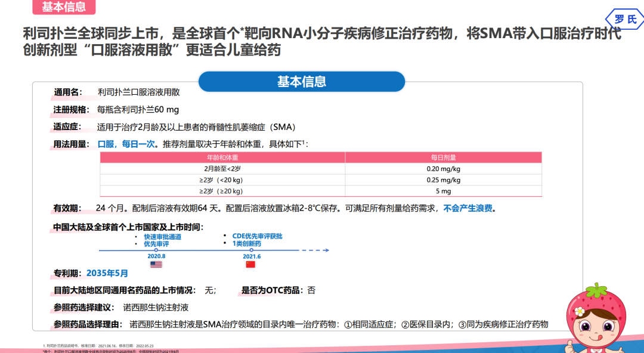Click the table cell 0.25 mg/kg
644x353 pixels.
click(443, 180)
